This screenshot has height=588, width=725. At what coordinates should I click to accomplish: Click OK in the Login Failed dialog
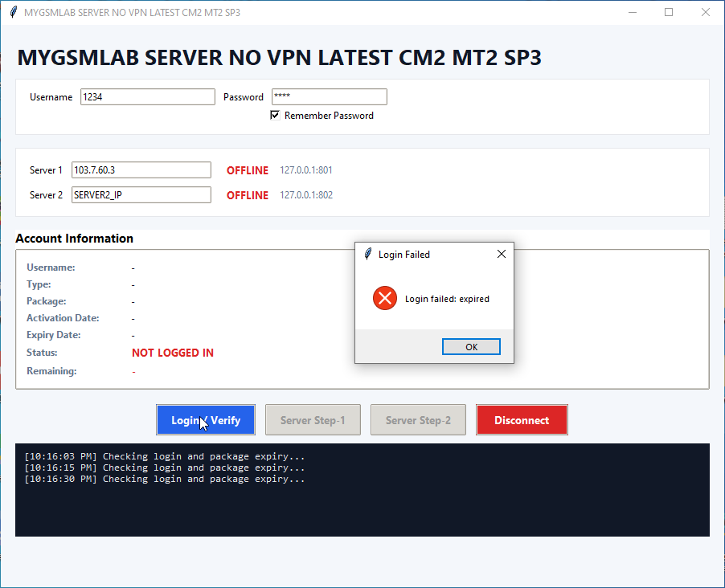[471, 347]
